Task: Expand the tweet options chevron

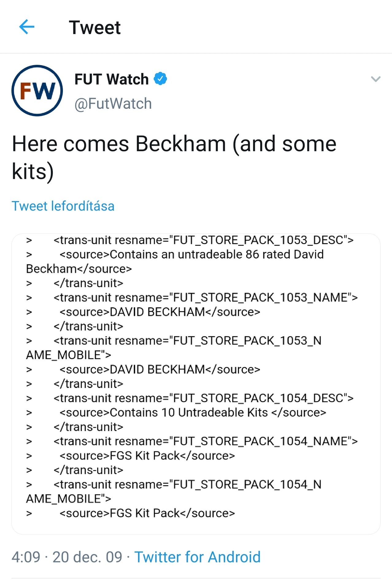Action: click(x=375, y=79)
